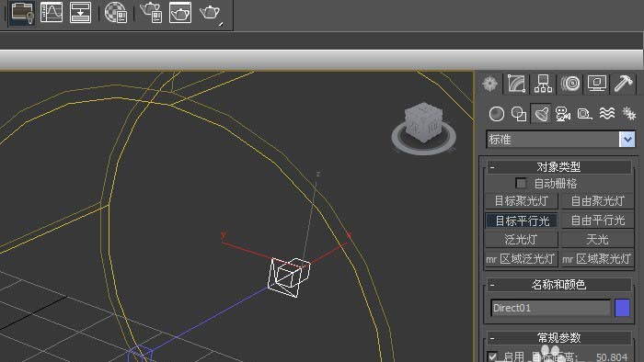Open Rendered Frame Window teapot icon
The width and height of the screenshot is (644, 362).
click(x=180, y=12)
